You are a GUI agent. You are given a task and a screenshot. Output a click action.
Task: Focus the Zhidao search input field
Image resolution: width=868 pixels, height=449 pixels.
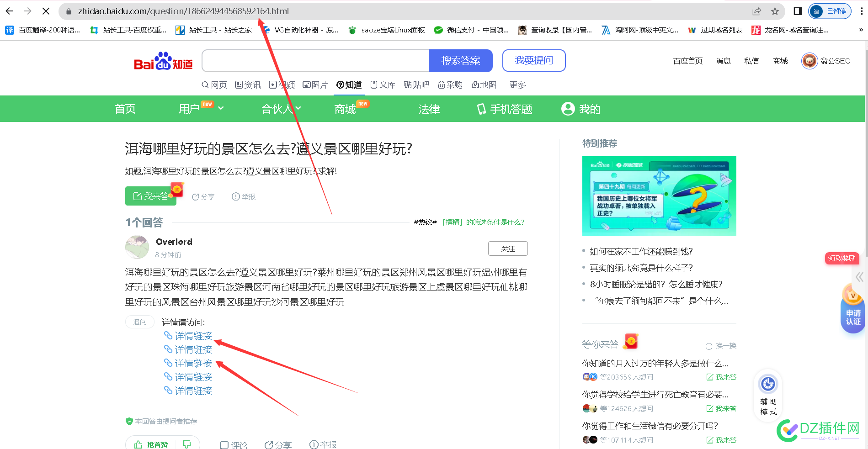click(315, 61)
